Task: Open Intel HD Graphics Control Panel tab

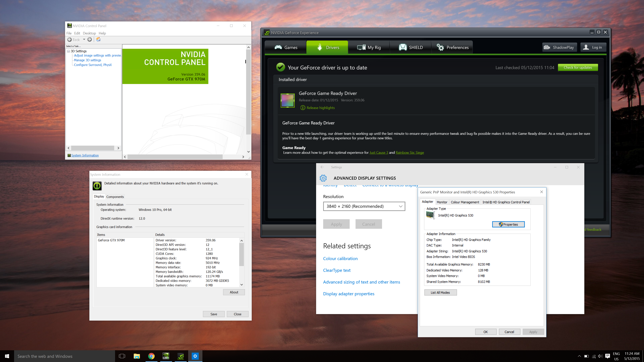Action: click(506, 202)
